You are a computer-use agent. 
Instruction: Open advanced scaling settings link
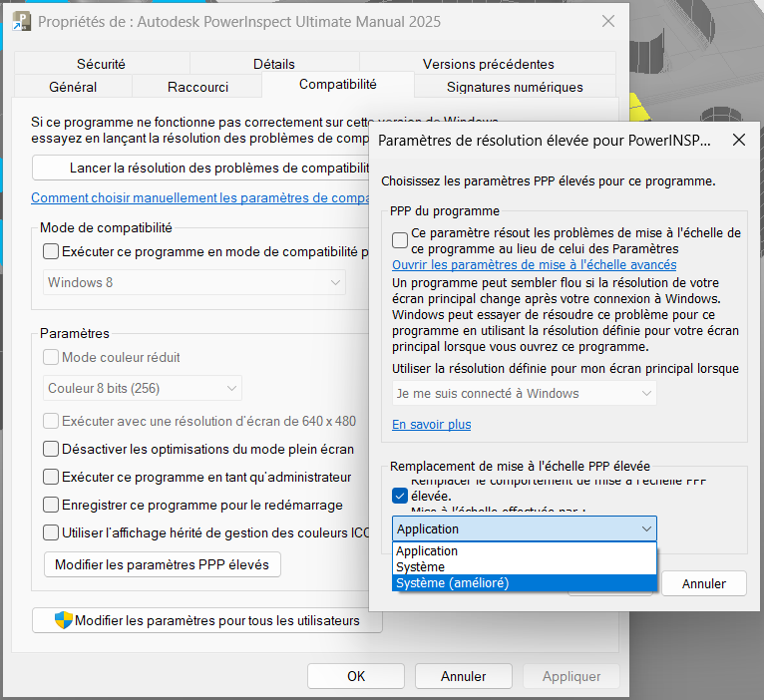(x=534, y=264)
